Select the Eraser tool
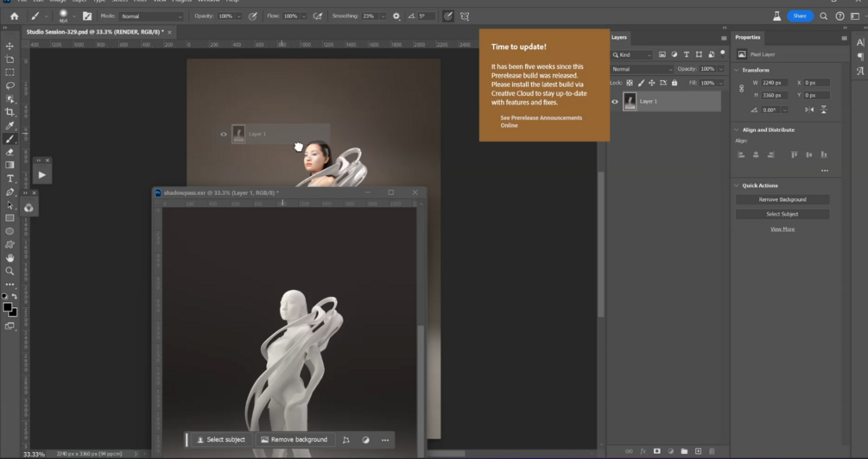 10,152
